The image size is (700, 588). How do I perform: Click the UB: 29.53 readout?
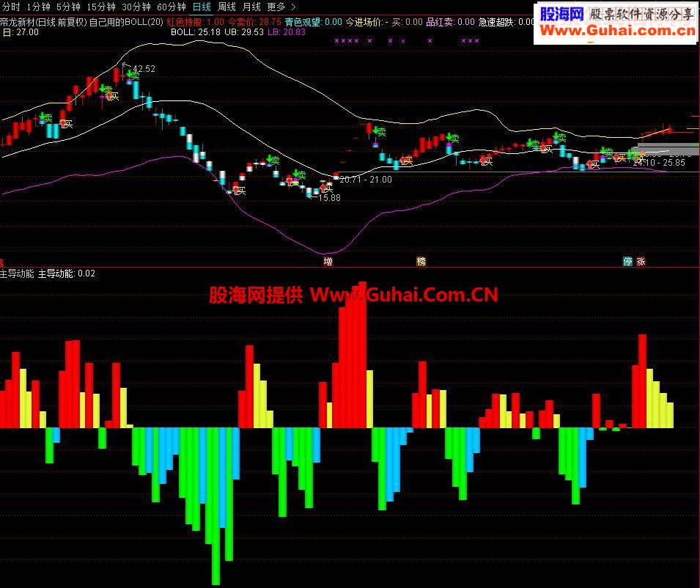pos(244,32)
